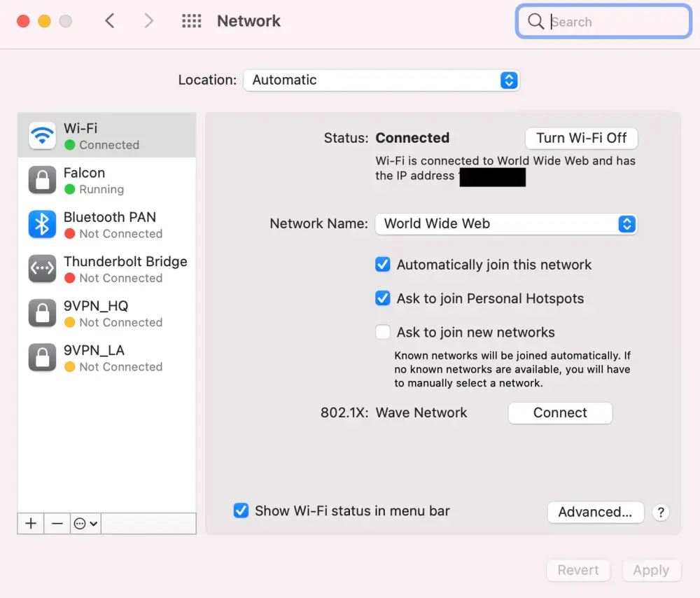Click Turn Wi-Fi Off button
The width and height of the screenshot is (700, 598).
click(x=581, y=138)
